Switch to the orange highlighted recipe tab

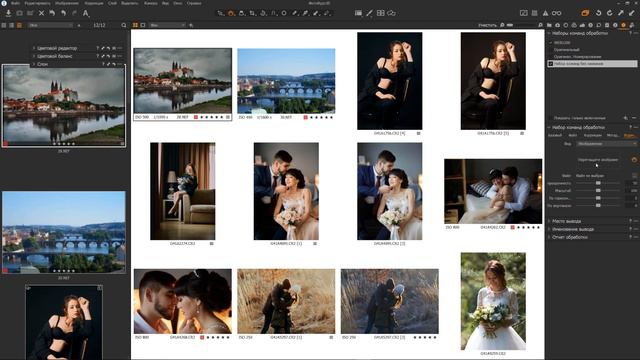coord(630,135)
